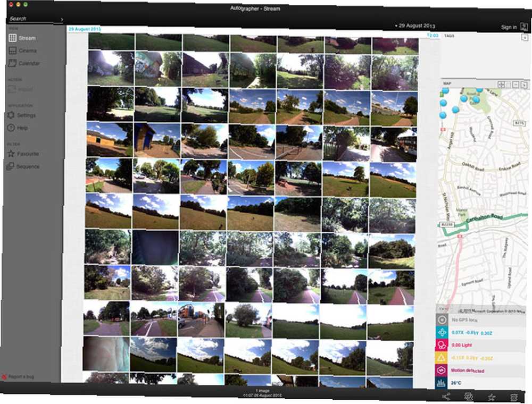Image resolution: width=532 pixels, height=404 pixels.
Task: Open the application Settings
Action: [21, 115]
